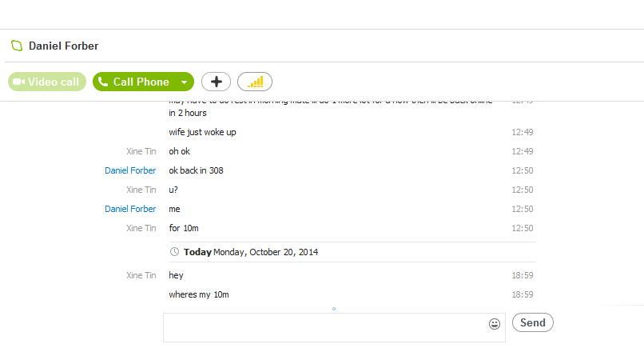Click the "for 10m" message

pyautogui.click(x=184, y=228)
